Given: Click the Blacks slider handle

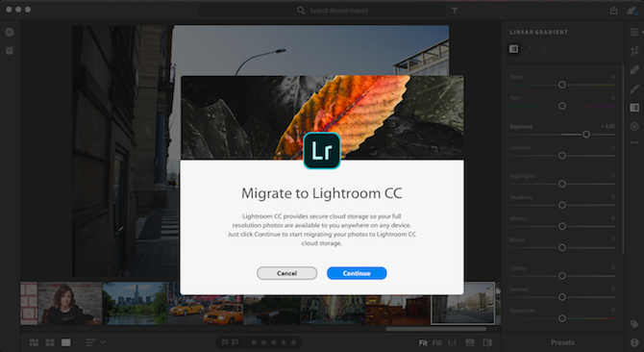Looking at the screenshot, I should [x=562, y=248].
